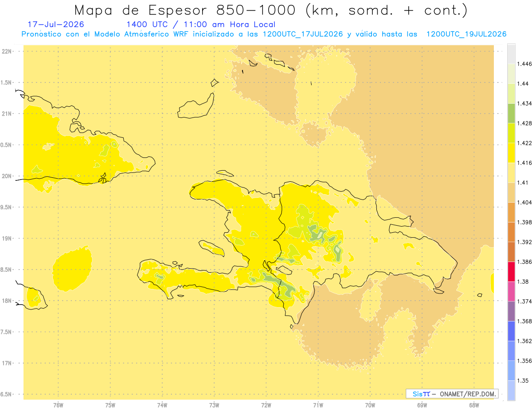
Task: Pick the yellow-green 1.422–1.428 legend swatch
Action: (x=511, y=133)
